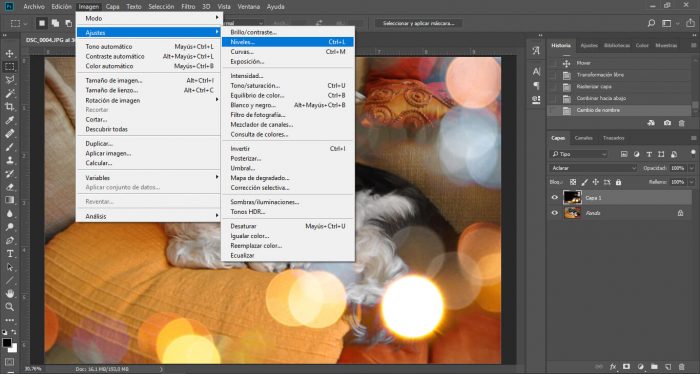
Task: Set history brush source for Rasterizar capa
Action: [x=554, y=87]
